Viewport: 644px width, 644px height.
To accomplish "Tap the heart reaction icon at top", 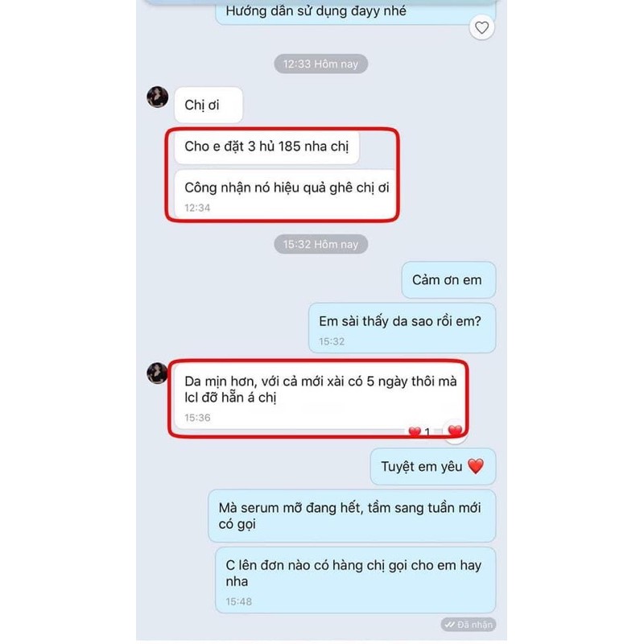I will click(x=481, y=27).
